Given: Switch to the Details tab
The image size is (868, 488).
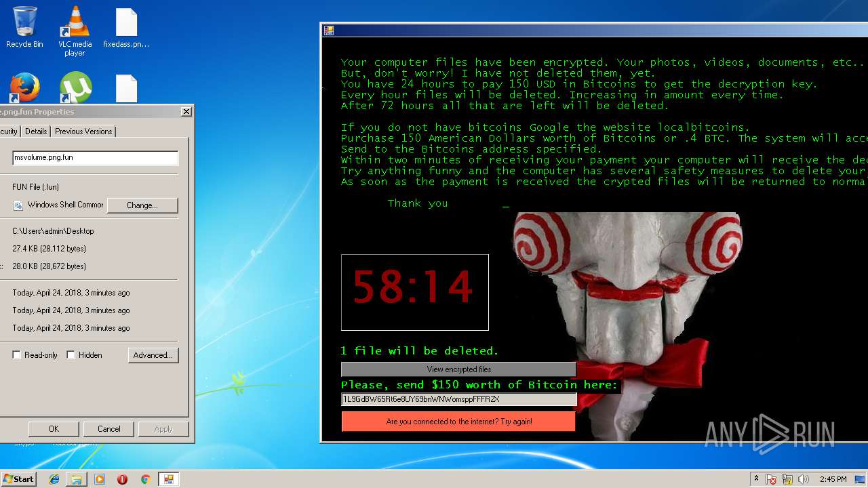Looking at the screenshot, I should (x=36, y=131).
